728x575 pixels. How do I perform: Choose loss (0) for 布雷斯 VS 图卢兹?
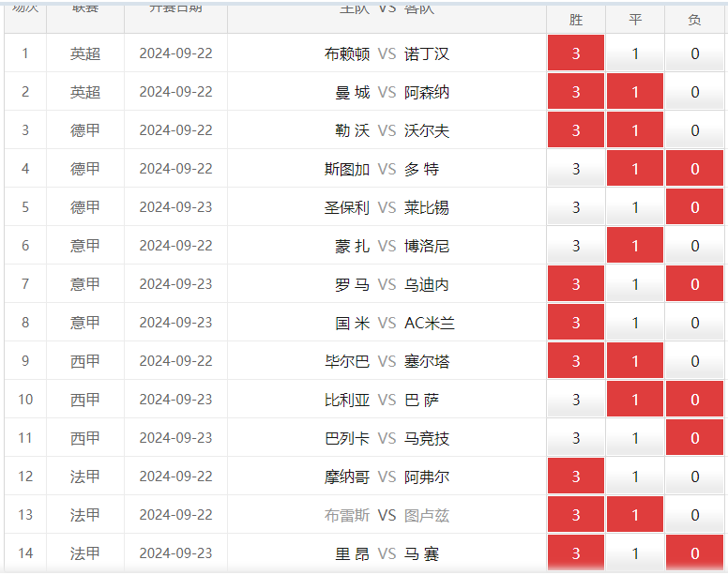(694, 515)
